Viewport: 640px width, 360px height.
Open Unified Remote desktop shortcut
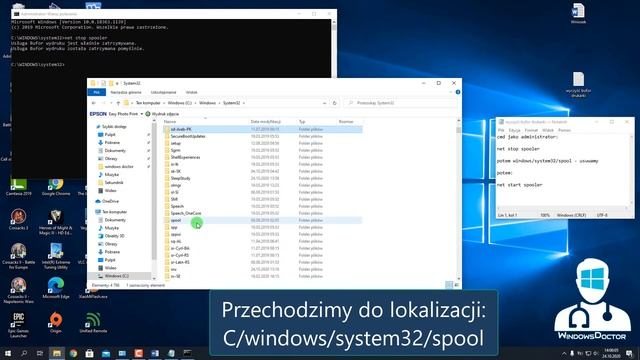(x=93, y=322)
